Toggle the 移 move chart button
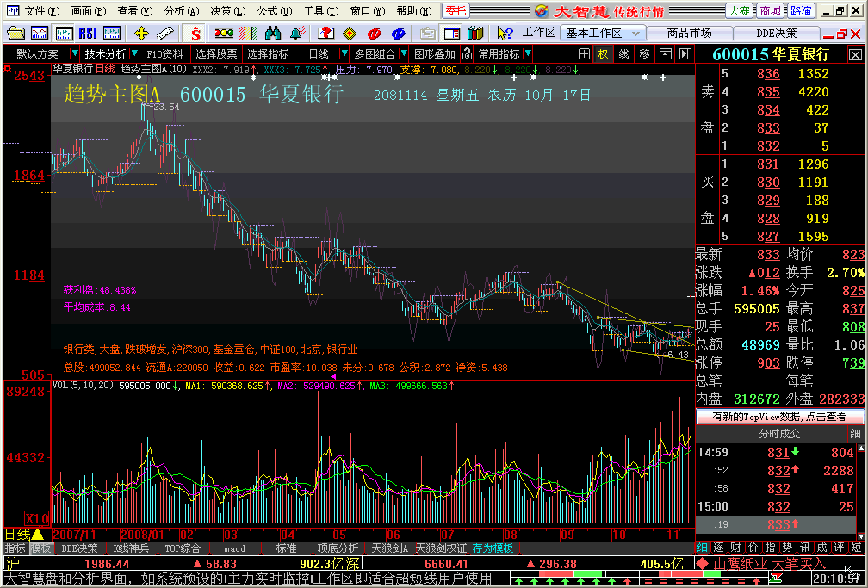Image resolution: width=868 pixels, height=588 pixels. click(644, 53)
